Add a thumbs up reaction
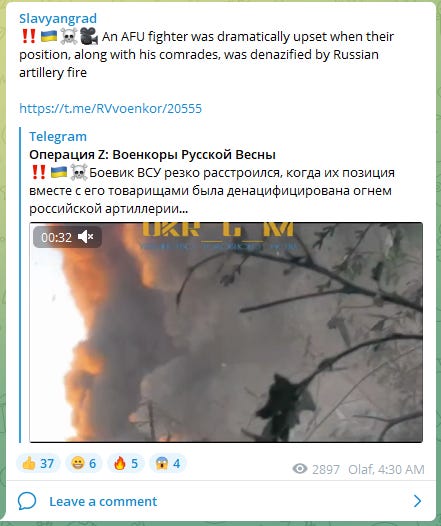The image size is (441, 526). [38, 464]
